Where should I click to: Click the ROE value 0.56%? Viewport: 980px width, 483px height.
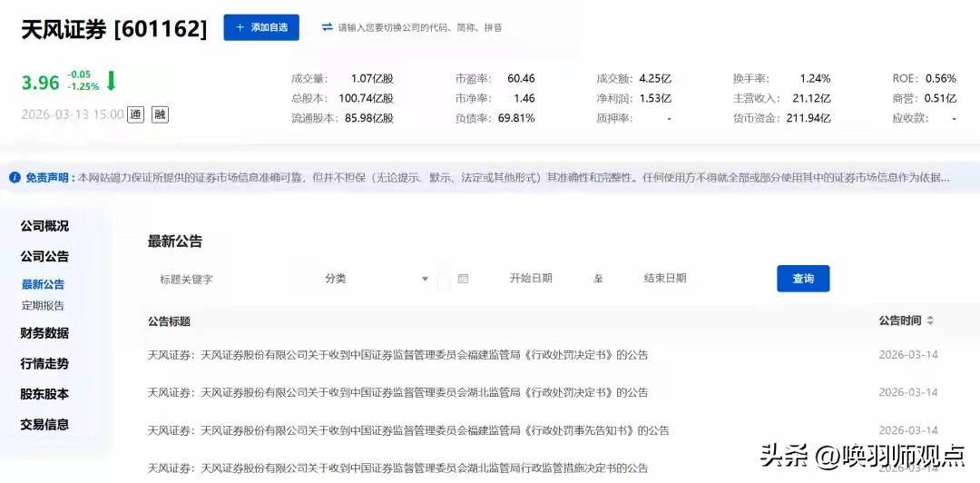pos(941,79)
